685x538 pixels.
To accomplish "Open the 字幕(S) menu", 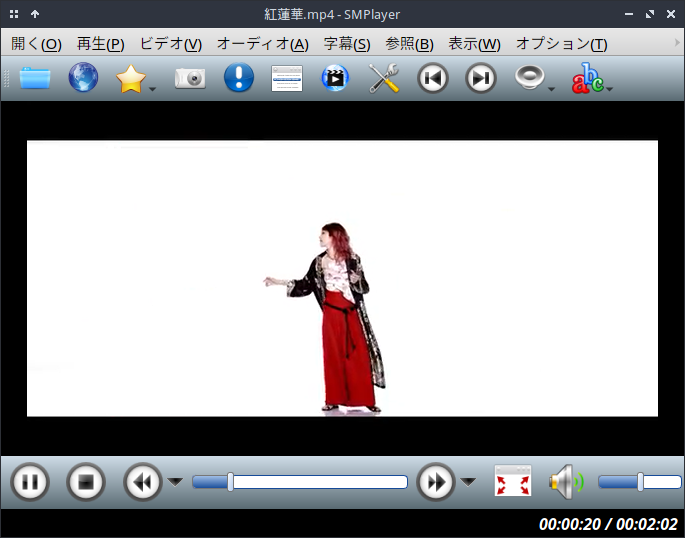I will 347,44.
